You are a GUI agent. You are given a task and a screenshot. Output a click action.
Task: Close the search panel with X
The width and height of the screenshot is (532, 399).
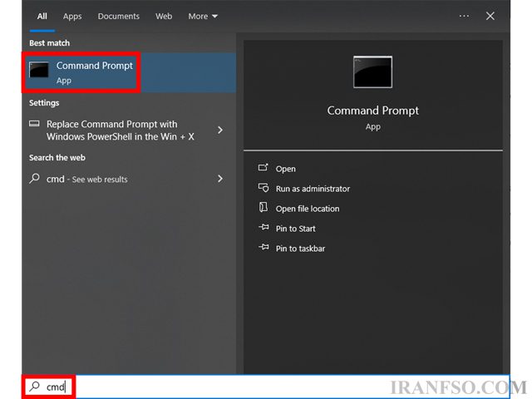(x=490, y=16)
